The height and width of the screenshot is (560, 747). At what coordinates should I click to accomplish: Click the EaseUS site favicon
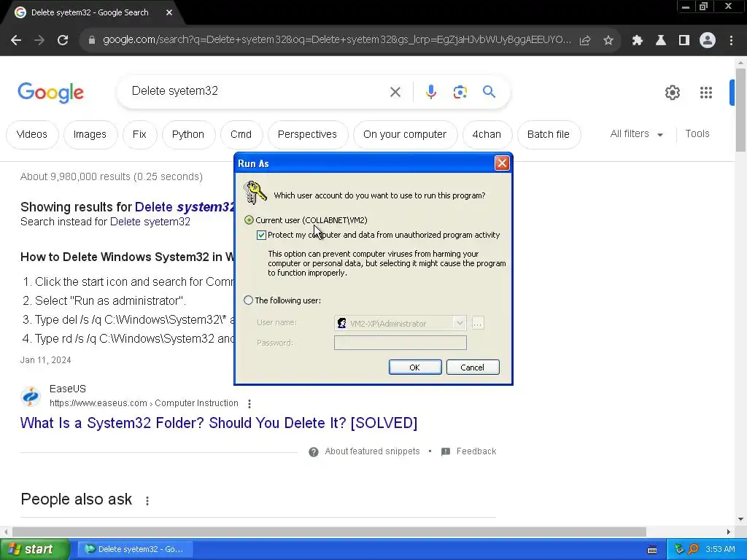click(x=31, y=396)
